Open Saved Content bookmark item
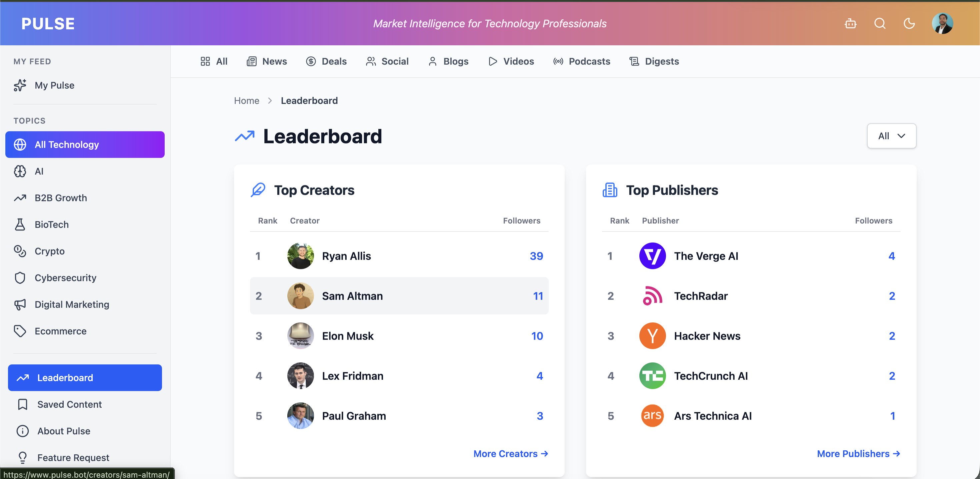Image resolution: width=980 pixels, height=479 pixels. [x=69, y=404]
